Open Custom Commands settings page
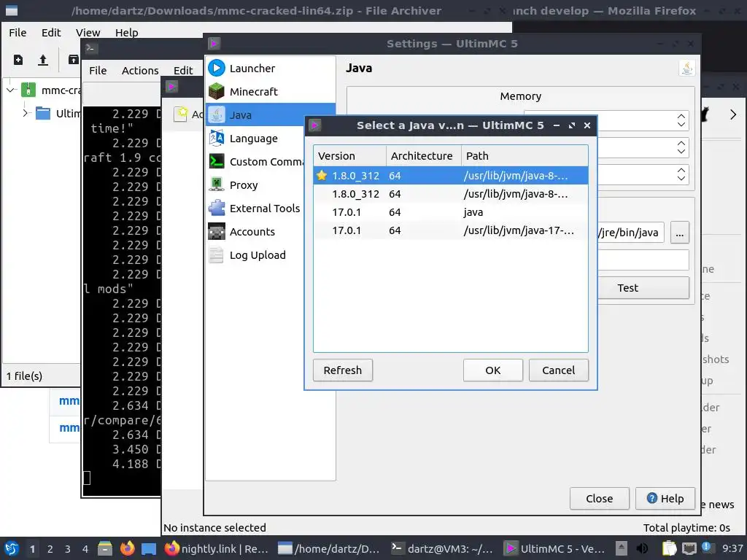This screenshot has width=747, height=560. [255, 161]
